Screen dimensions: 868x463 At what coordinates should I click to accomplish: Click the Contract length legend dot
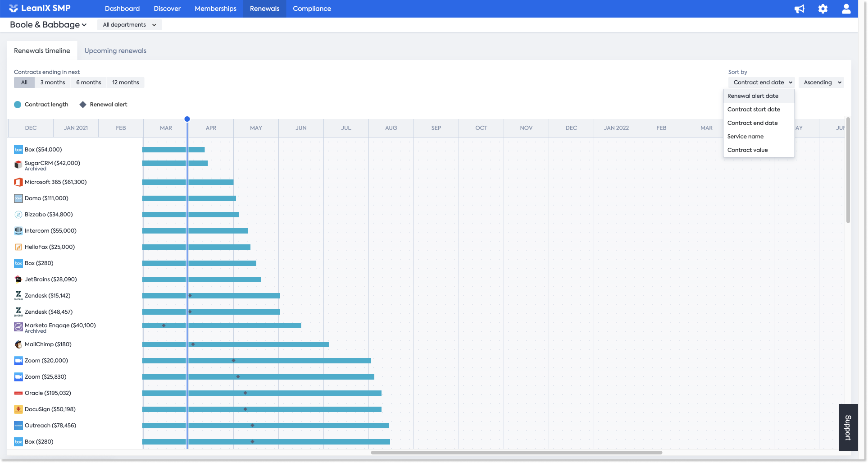pos(18,105)
